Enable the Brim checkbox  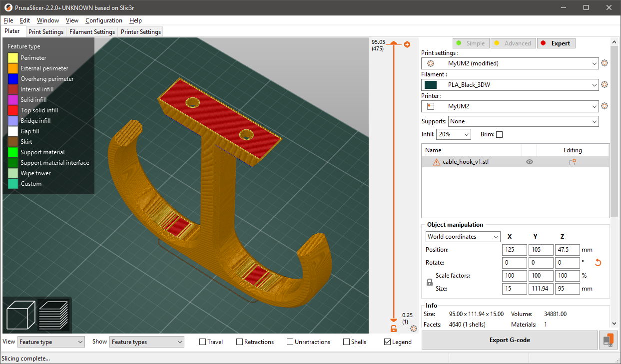pos(499,134)
